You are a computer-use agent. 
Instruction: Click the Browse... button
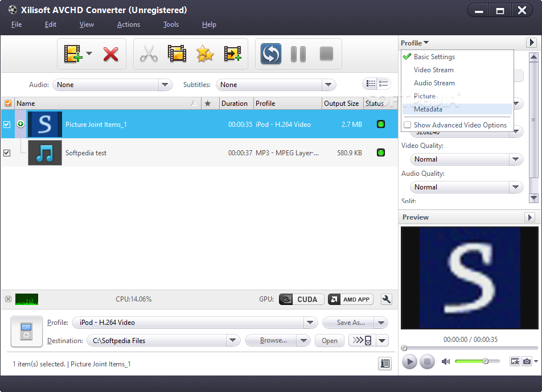click(272, 341)
